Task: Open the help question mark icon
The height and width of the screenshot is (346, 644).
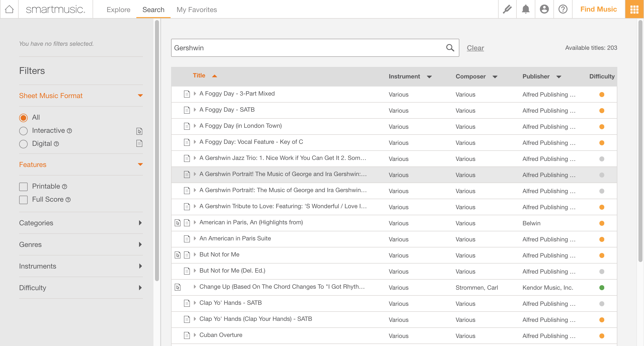Action: coord(563,9)
